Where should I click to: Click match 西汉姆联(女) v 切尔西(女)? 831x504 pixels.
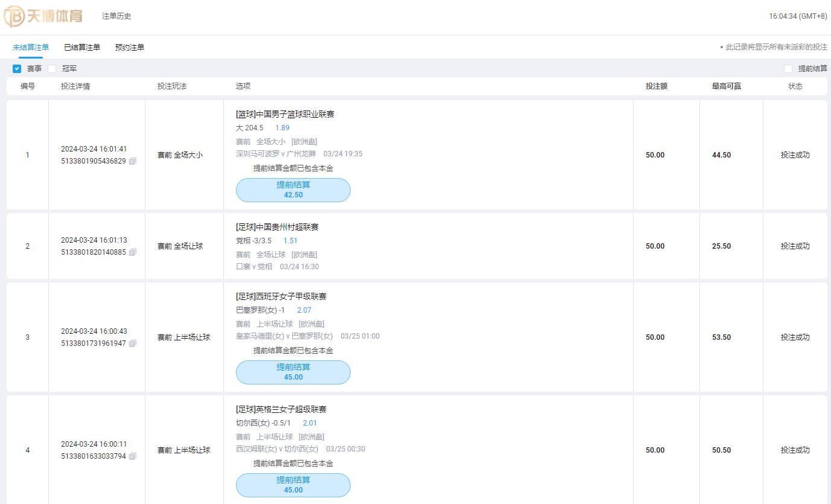(277, 449)
